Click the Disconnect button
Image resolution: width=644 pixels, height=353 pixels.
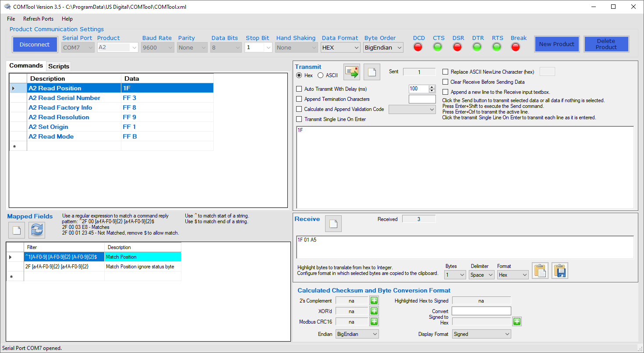(35, 44)
